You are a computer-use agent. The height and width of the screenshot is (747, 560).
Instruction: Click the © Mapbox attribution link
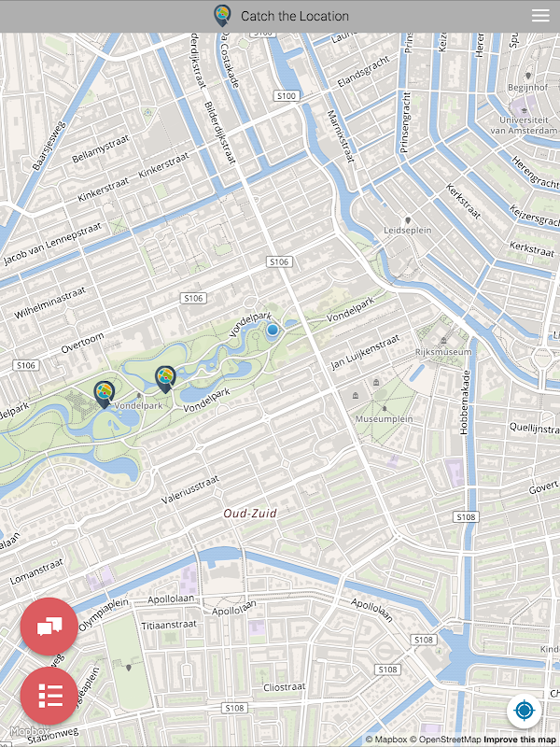point(386,740)
